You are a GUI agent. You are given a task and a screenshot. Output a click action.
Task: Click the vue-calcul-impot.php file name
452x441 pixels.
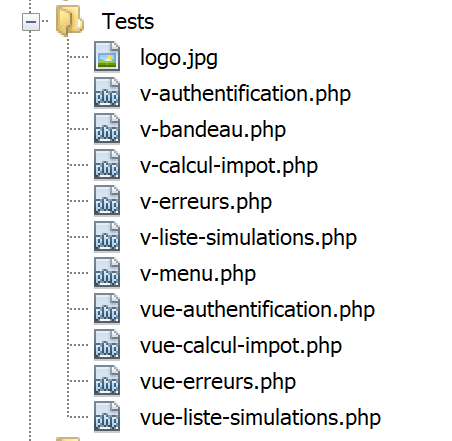241,346
